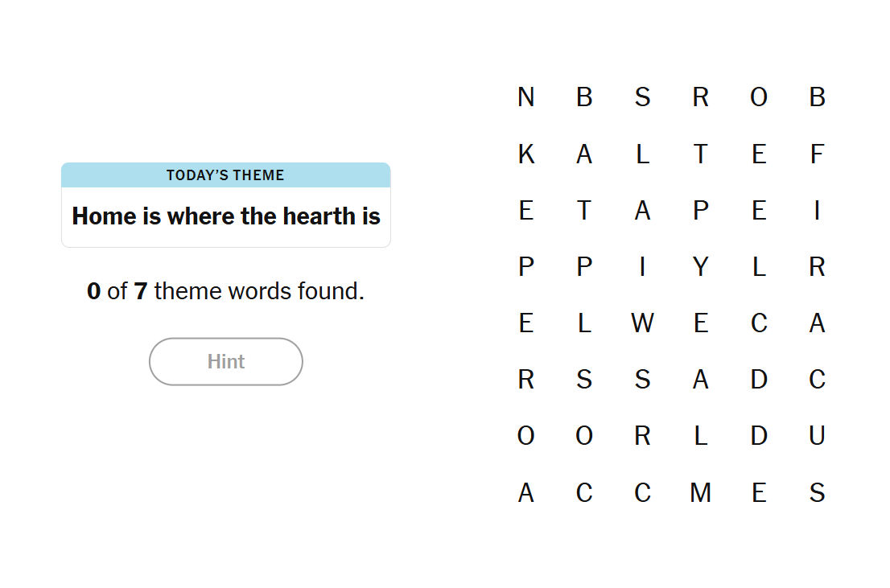Click the letter I in the rightmost column
The height and width of the screenshot is (588, 890).
pyautogui.click(x=817, y=210)
